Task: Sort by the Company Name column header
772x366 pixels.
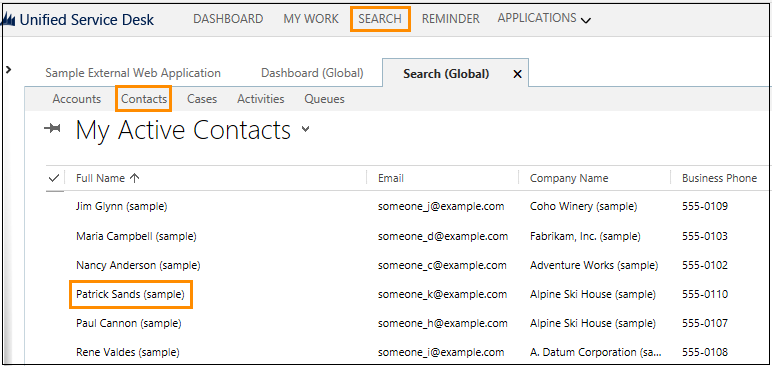Action: click(569, 178)
